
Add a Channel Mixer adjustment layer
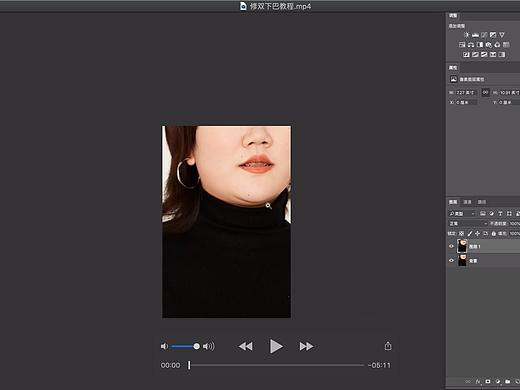[x=497, y=45]
